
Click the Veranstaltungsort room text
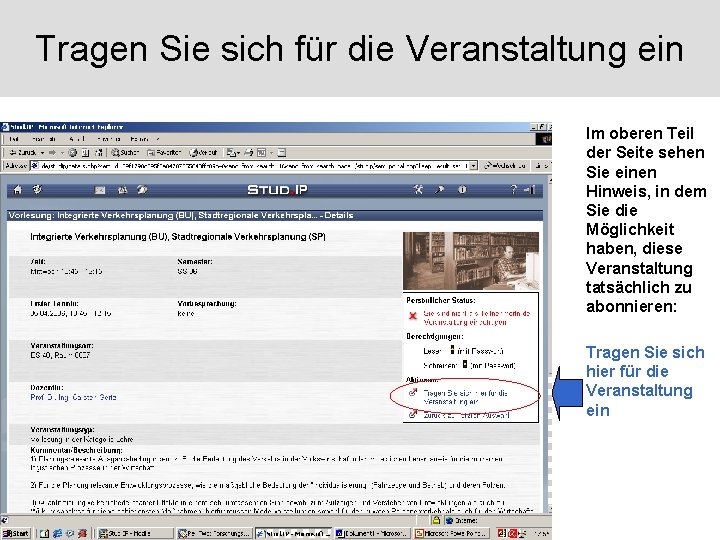pyautogui.click(x=60, y=355)
